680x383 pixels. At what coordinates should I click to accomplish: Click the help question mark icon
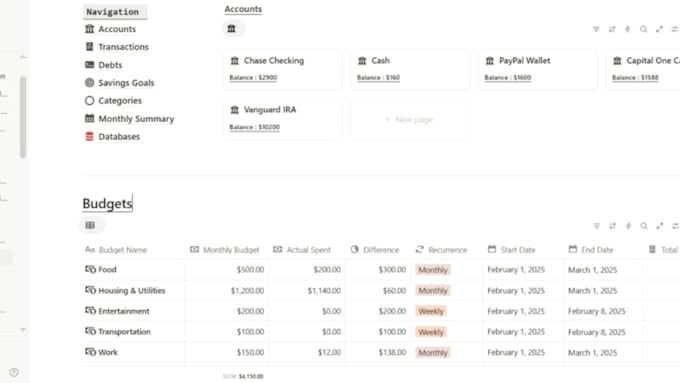pyautogui.click(x=14, y=372)
